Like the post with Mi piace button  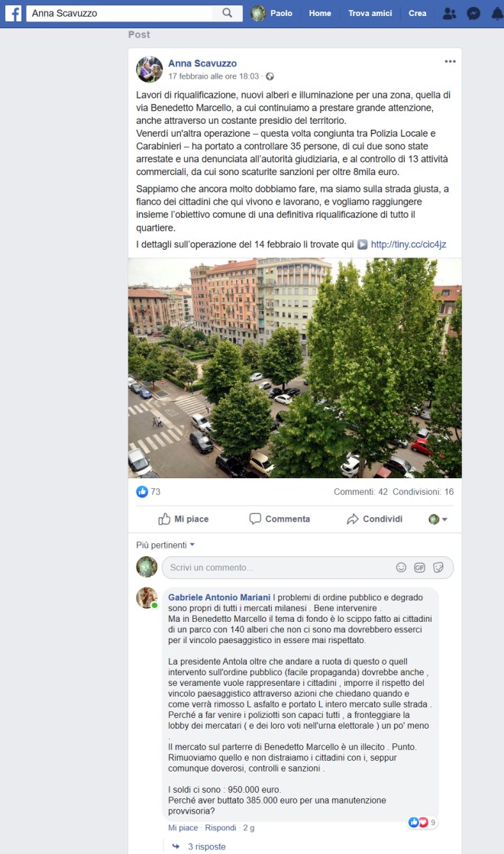(x=183, y=519)
